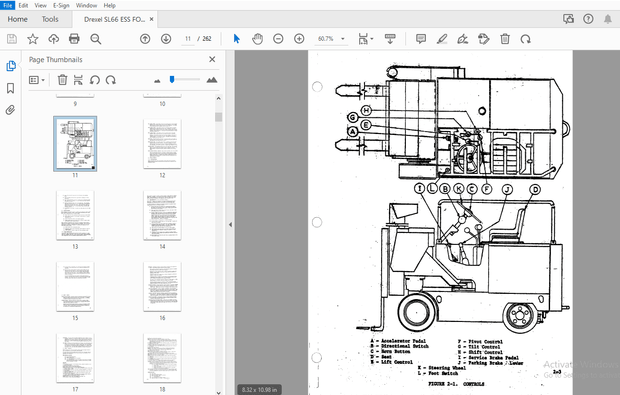Open the Attachments paperclip sidebar icon
Screen dimensions: 620x395
[x=11, y=110]
